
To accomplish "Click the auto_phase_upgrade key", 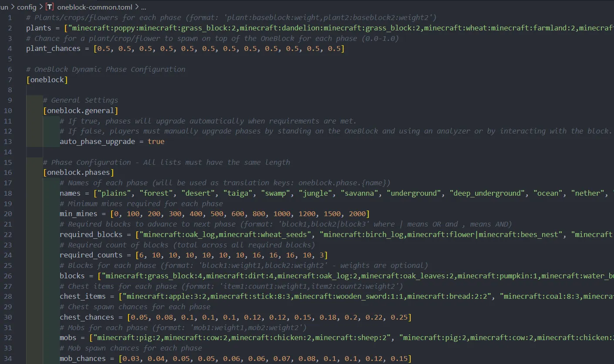I will [98, 141].
